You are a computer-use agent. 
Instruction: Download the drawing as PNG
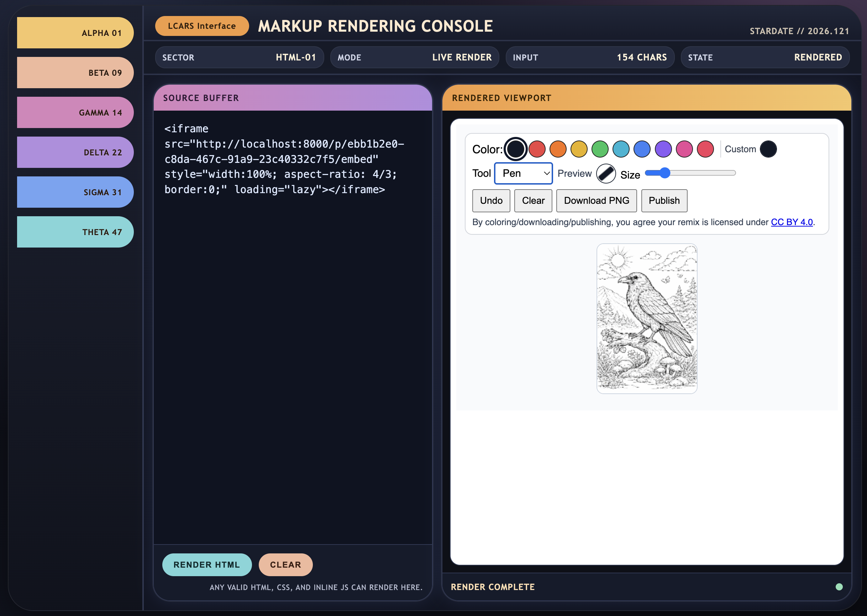coord(597,201)
